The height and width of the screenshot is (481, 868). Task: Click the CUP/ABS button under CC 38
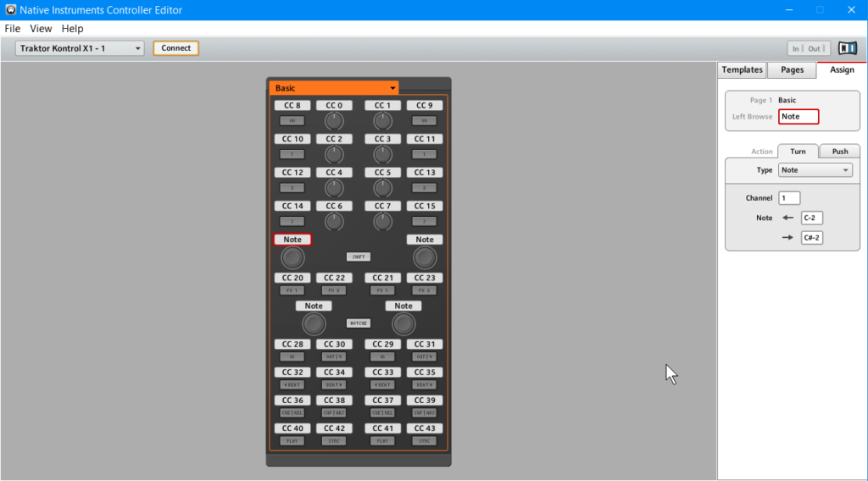334,413
